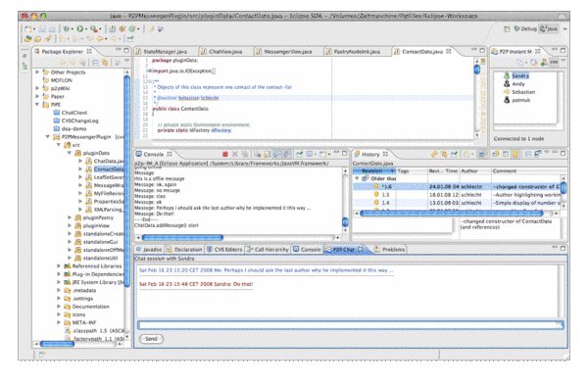Open the Run button dropdown arrow

tap(86, 29)
